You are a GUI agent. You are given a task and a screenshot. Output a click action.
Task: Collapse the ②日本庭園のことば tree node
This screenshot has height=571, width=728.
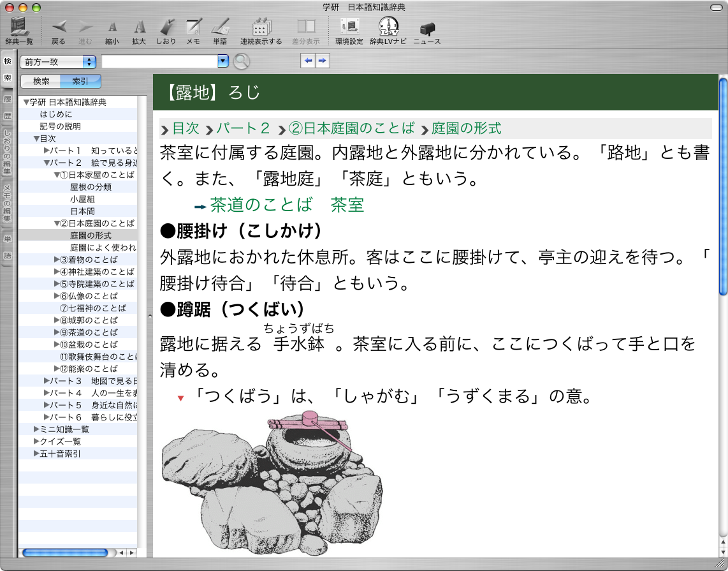(x=57, y=223)
